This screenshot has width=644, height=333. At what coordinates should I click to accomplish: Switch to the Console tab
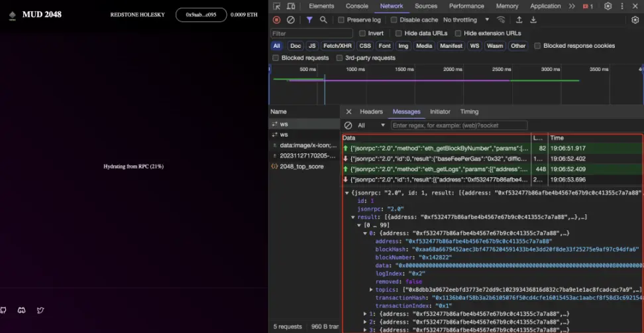[357, 6]
